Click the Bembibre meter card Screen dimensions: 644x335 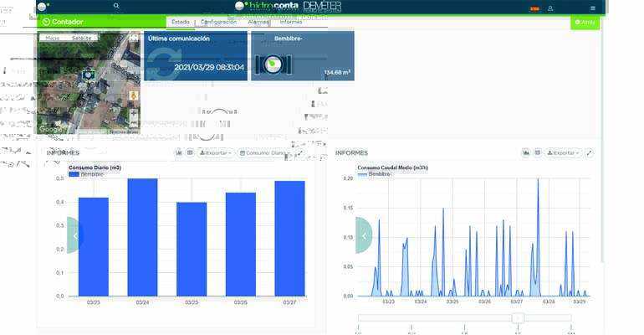[x=303, y=56]
